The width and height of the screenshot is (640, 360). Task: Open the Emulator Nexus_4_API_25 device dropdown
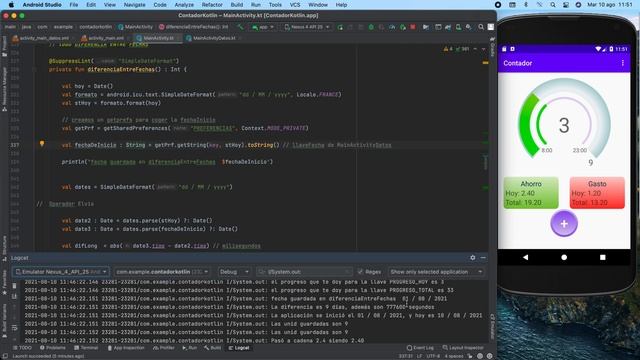(61, 271)
